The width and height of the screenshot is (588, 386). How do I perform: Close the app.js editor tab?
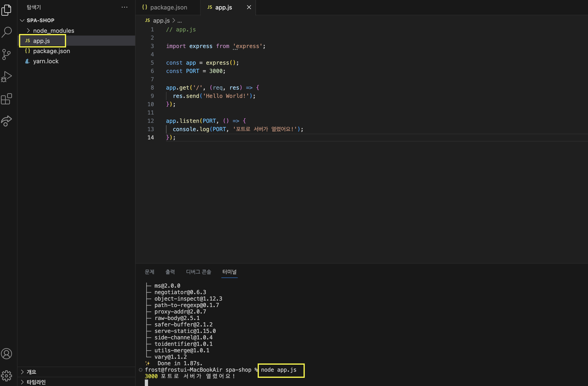coord(249,7)
